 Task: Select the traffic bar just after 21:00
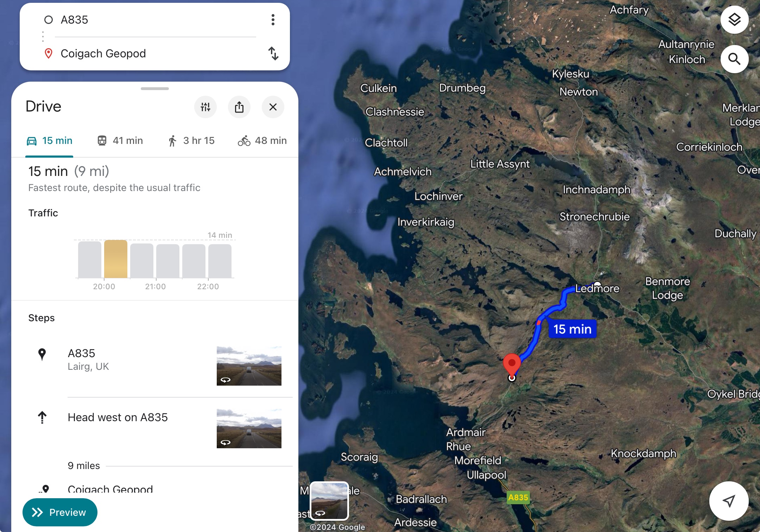(168, 261)
